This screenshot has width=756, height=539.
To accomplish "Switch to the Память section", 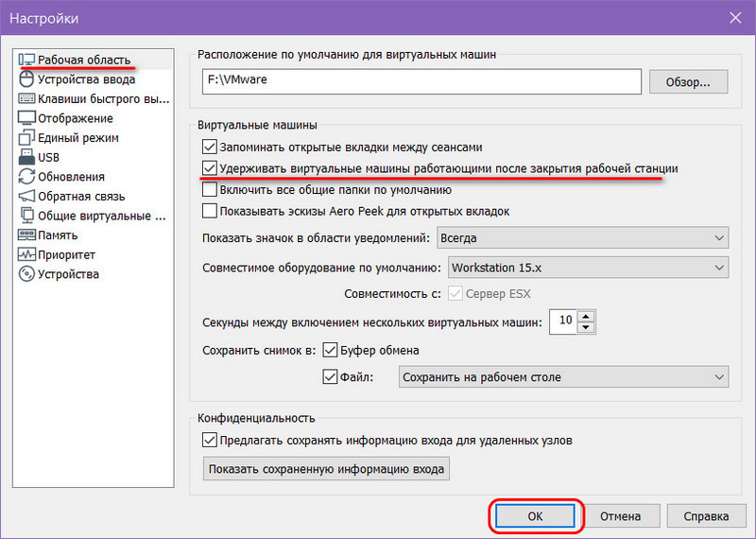I will point(58,235).
